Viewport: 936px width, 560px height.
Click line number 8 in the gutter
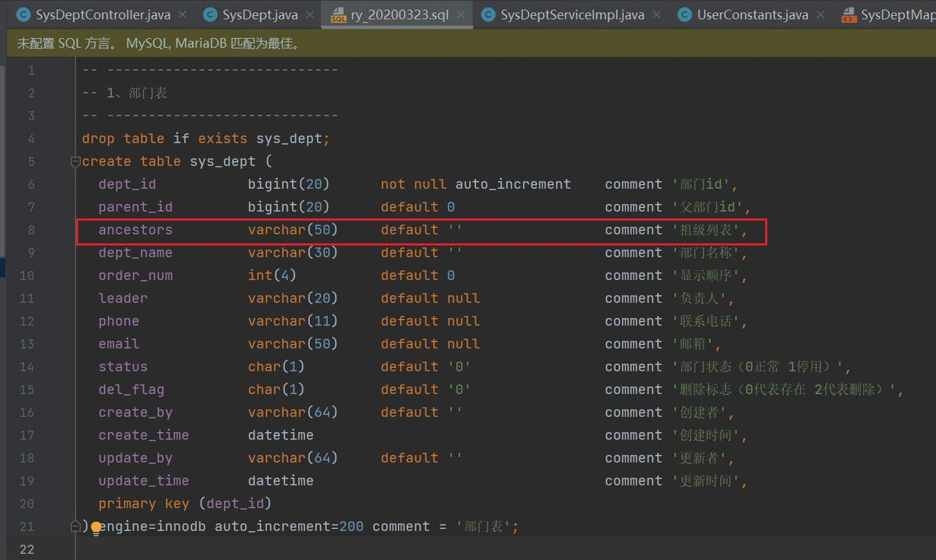tap(28, 230)
